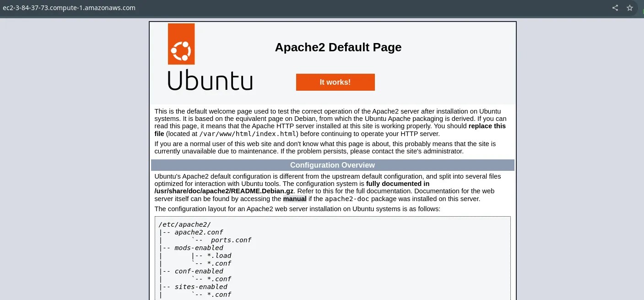Click the ports.conf line in the code block
This screenshot has height=300, width=644.
point(231,240)
